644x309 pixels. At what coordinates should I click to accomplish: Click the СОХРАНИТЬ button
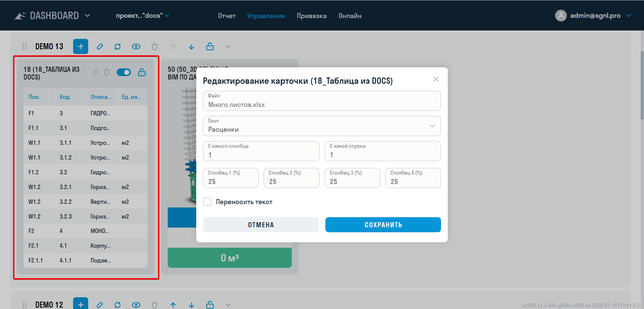383,225
